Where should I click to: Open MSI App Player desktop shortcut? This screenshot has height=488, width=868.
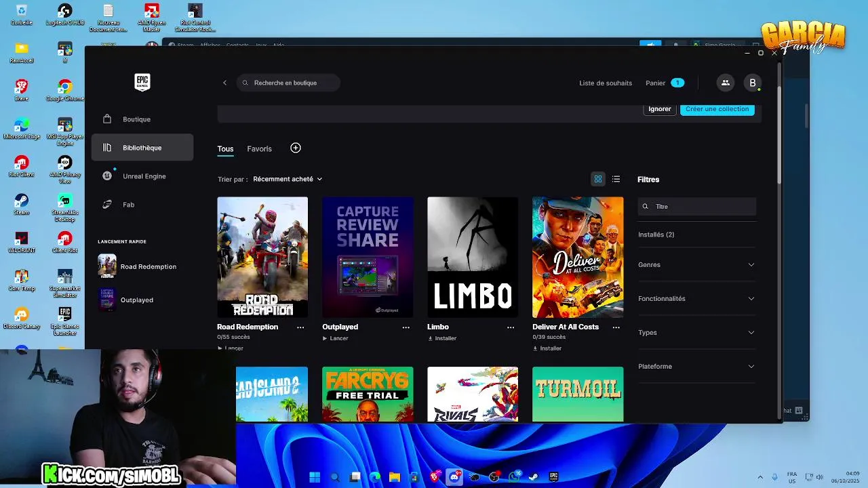click(65, 131)
